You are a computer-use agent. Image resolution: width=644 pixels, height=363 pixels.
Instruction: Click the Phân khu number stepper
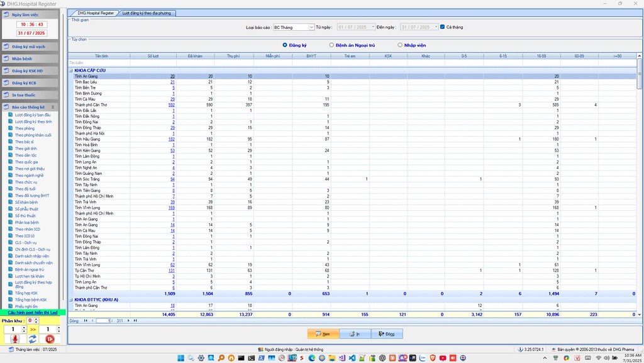(36, 321)
